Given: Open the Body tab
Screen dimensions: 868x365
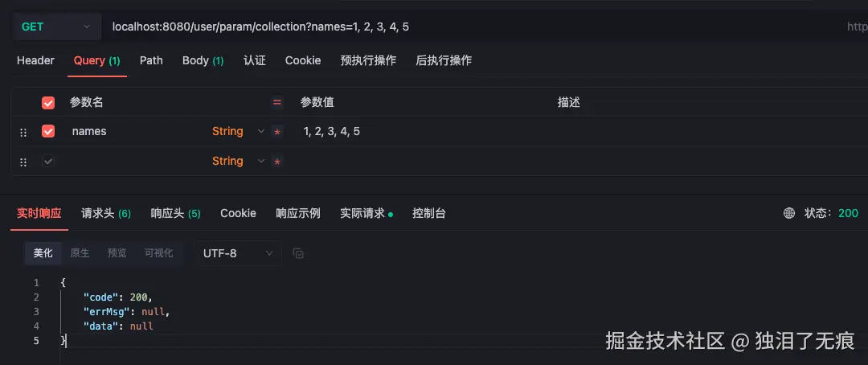Looking at the screenshot, I should [x=203, y=60].
